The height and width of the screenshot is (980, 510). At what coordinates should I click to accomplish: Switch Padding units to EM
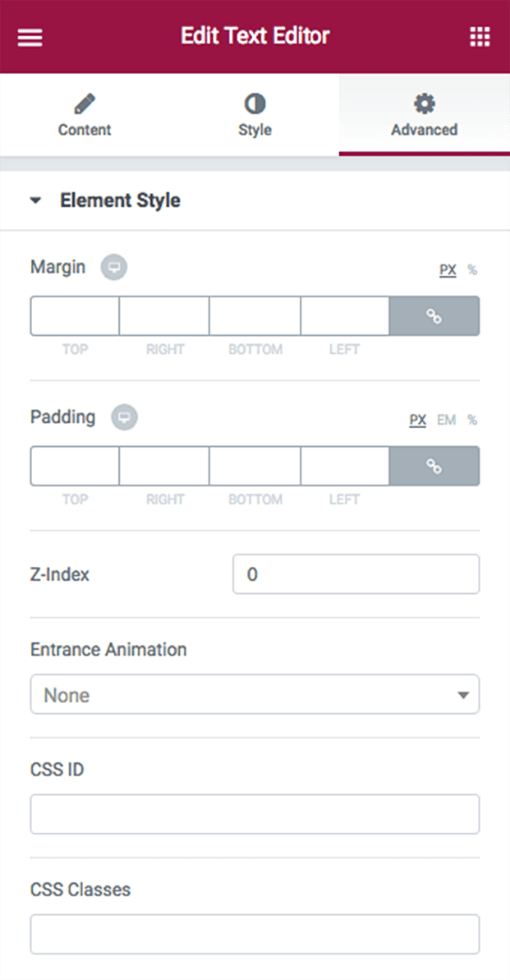[446, 419]
